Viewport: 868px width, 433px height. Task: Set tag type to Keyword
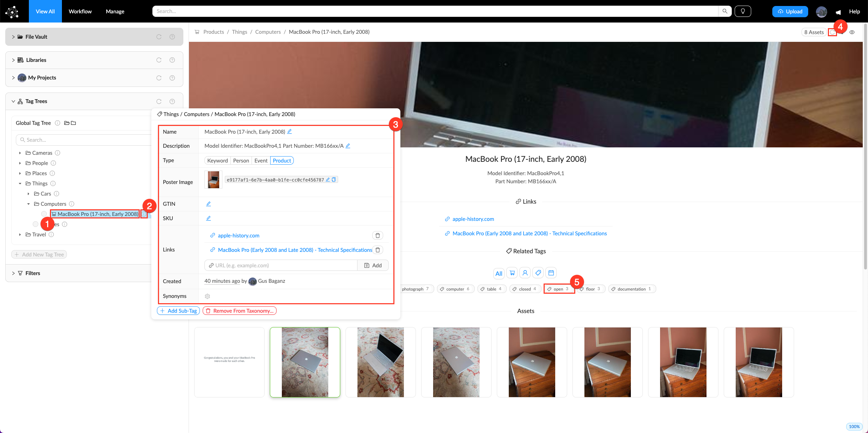(x=217, y=160)
